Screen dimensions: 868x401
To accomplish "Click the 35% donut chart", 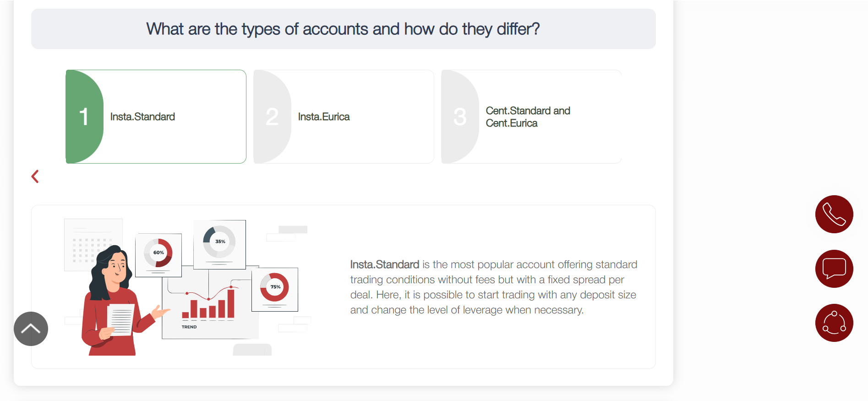I will 219,242.
